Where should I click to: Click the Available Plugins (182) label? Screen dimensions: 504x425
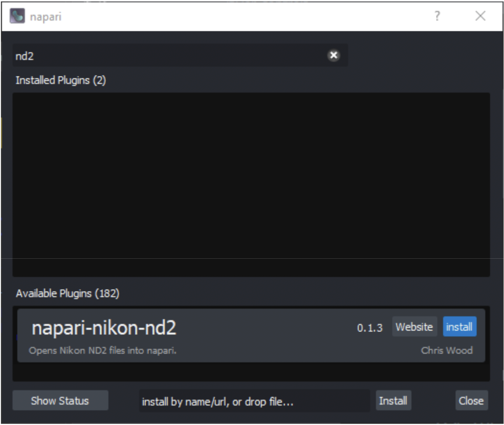tap(68, 293)
